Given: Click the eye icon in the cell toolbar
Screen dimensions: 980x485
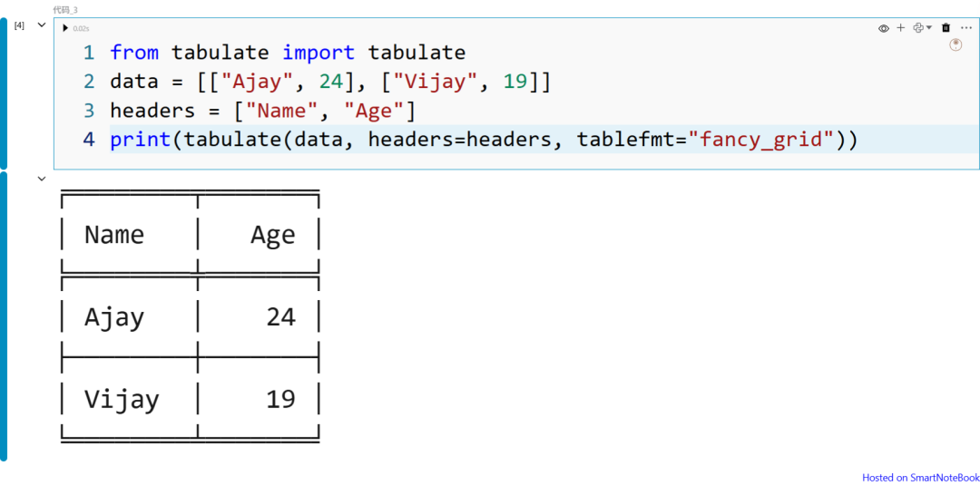Looking at the screenshot, I should [x=883, y=28].
